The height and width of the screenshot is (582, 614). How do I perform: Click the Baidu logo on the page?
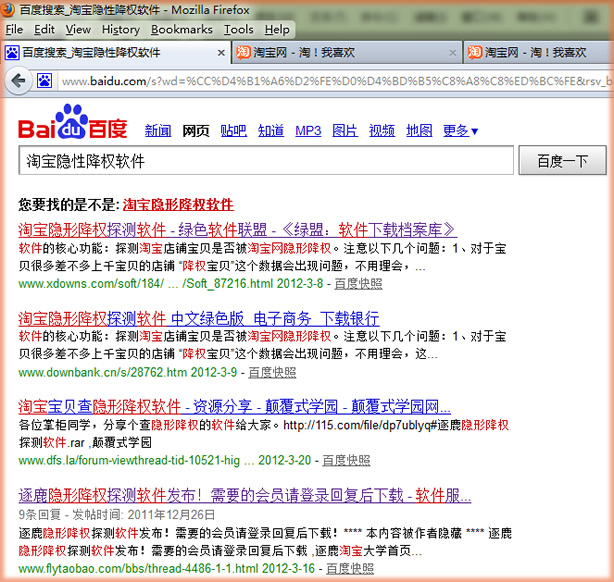tap(73, 125)
